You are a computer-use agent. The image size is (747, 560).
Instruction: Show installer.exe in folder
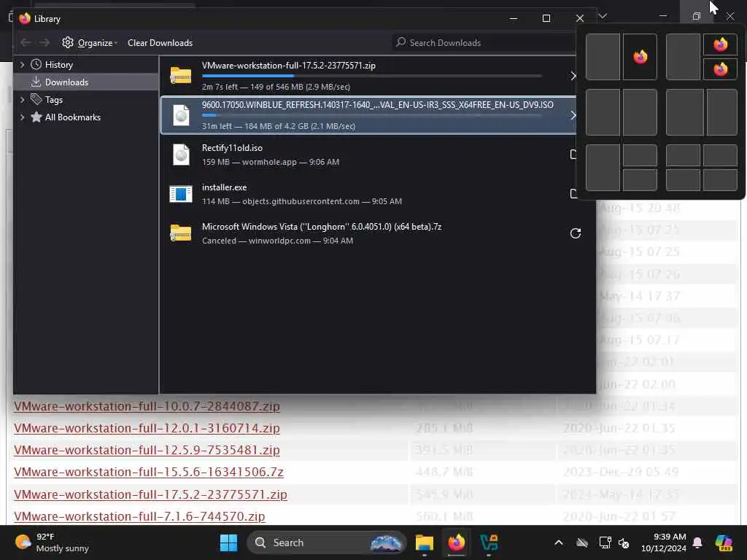coord(573,194)
